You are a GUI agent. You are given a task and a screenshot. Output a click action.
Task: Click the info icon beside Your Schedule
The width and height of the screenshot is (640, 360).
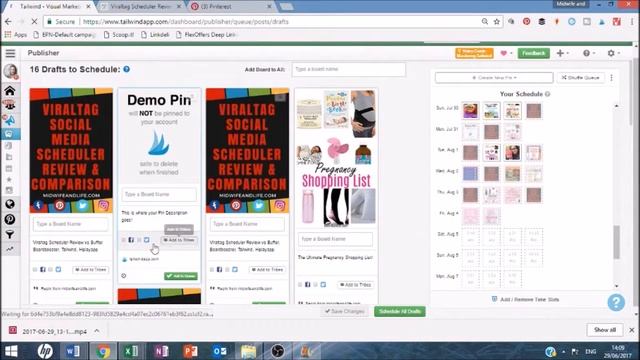coord(547,94)
